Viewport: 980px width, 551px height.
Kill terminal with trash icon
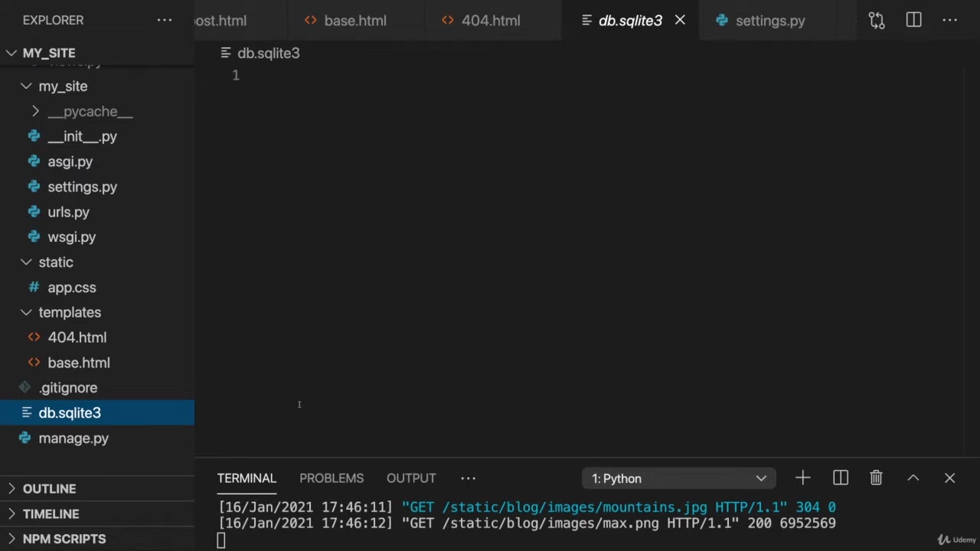tap(876, 478)
